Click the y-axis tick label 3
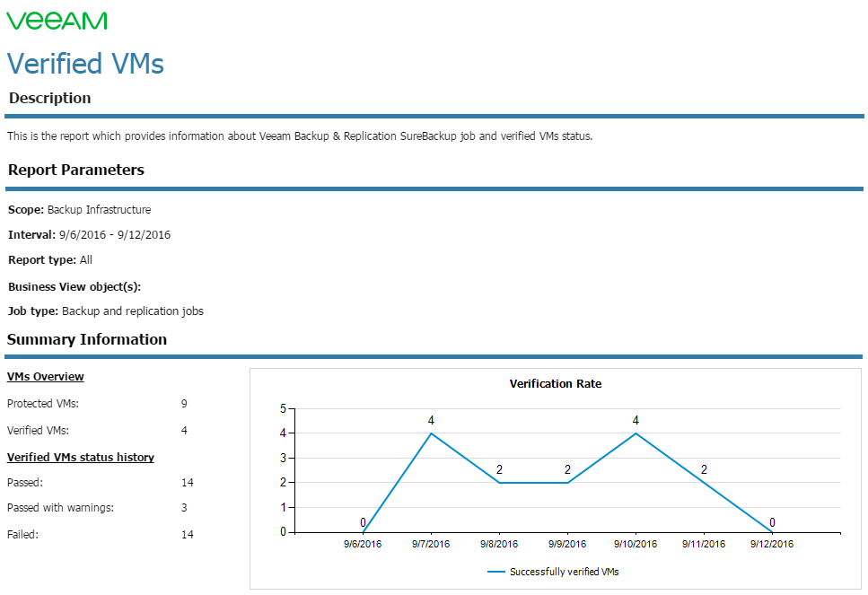 284,458
